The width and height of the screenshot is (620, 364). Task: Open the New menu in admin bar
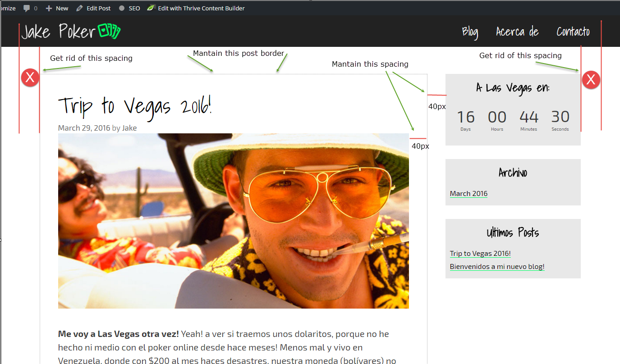click(57, 8)
